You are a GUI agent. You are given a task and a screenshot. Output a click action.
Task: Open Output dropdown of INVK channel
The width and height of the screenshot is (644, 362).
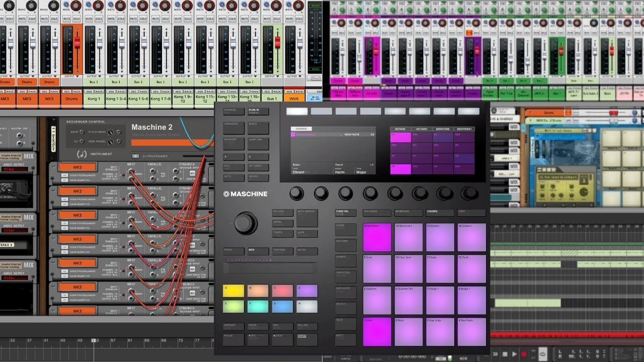293,76
